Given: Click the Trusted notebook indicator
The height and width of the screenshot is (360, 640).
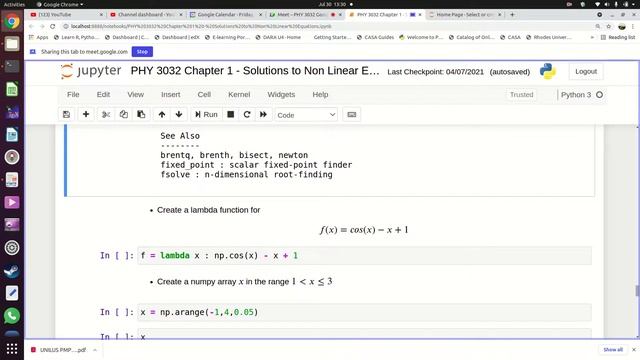Looking at the screenshot, I should tap(522, 95).
